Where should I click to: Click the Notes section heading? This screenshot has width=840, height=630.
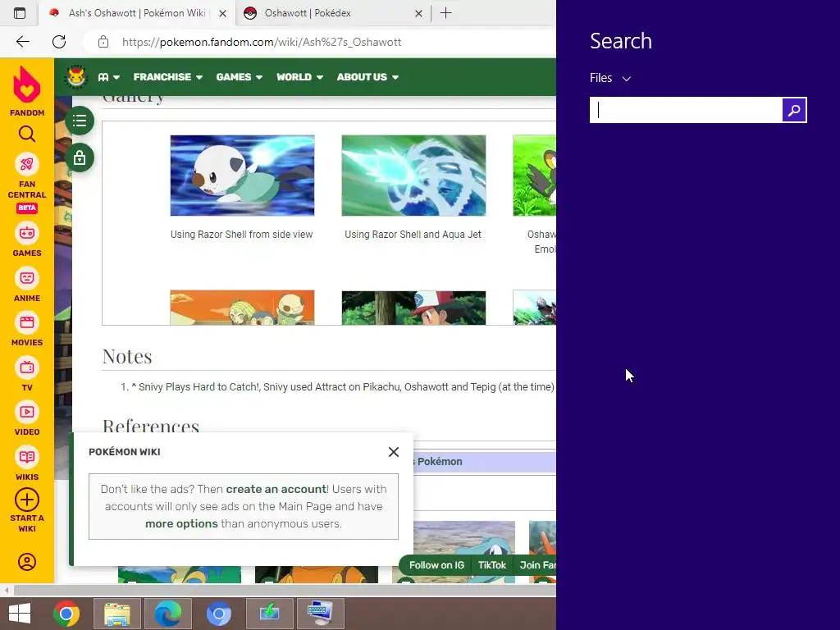point(127,357)
